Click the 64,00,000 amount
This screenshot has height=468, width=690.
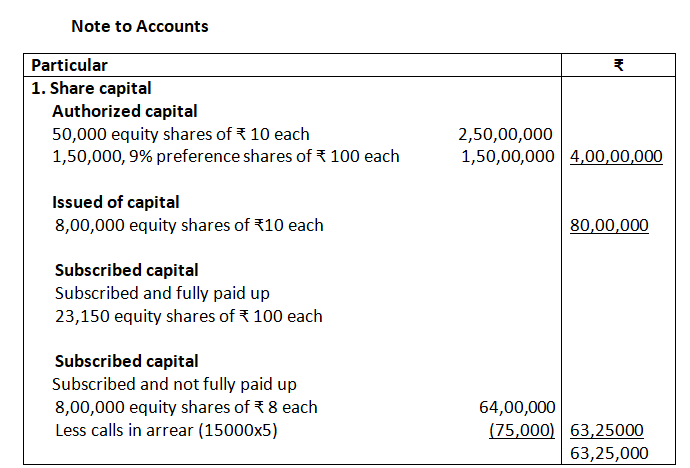click(518, 407)
